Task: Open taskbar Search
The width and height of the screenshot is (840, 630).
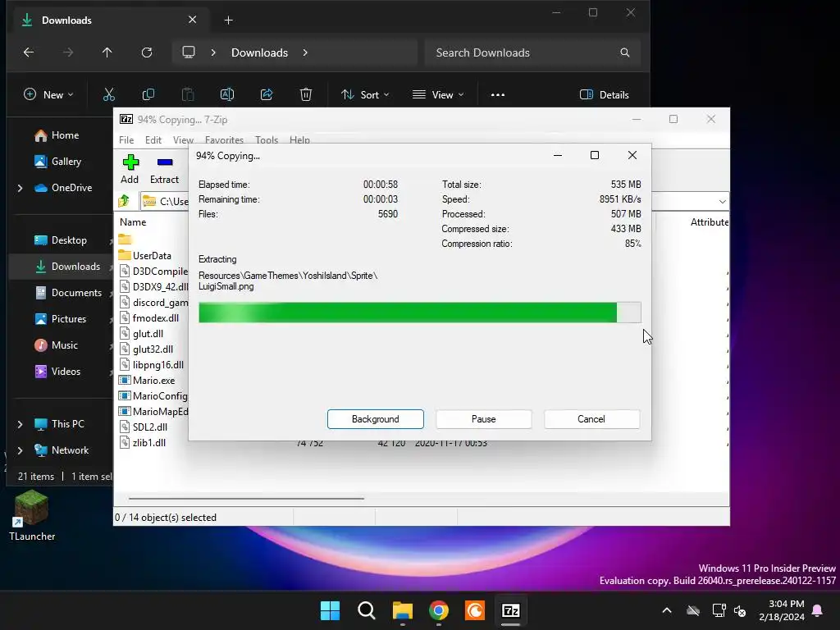Action: 367,610
